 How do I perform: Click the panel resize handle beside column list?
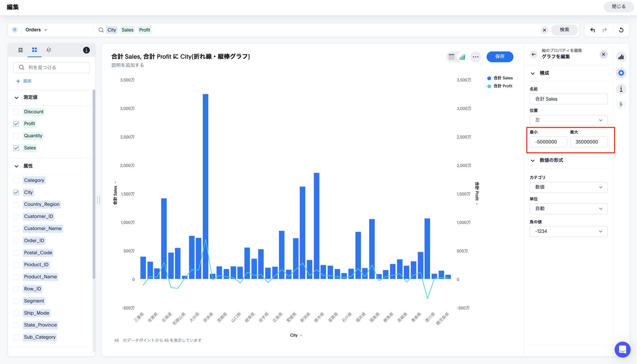(x=99, y=200)
